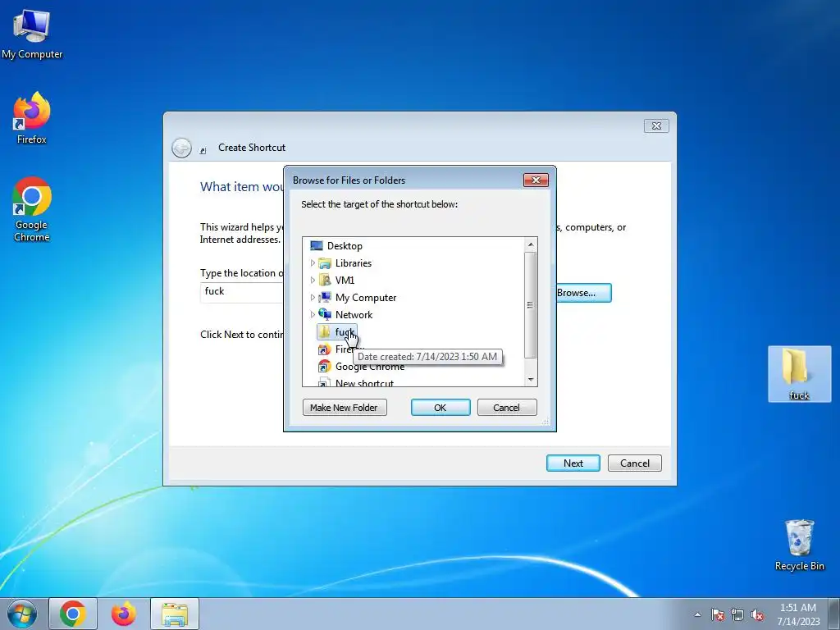Select Desktop in the browse tree
This screenshot has width=840, height=630.
(345, 246)
